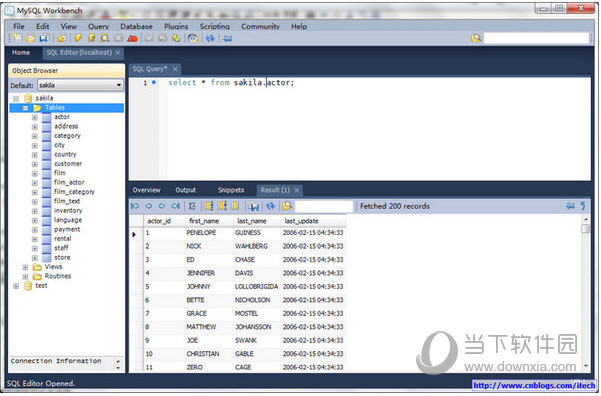The width and height of the screenshot is (601, 396).
Task: Click in the top-right search input field
Action: click(536, 38)
